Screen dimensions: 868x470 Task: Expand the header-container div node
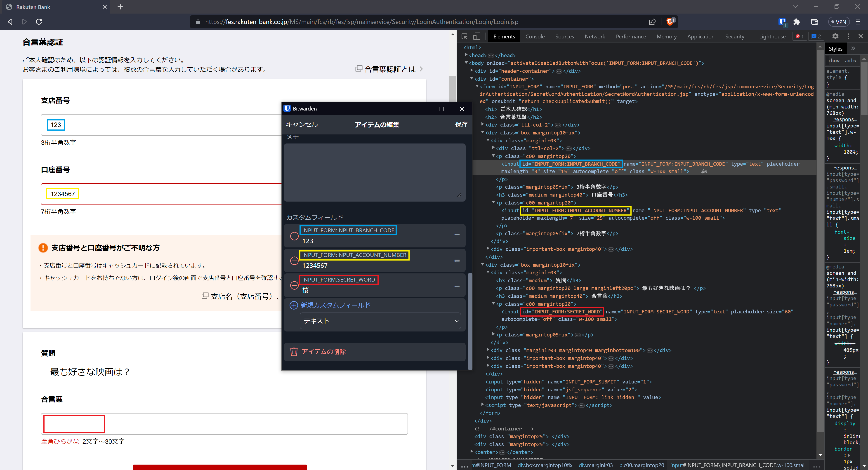(x=472, y=70)
